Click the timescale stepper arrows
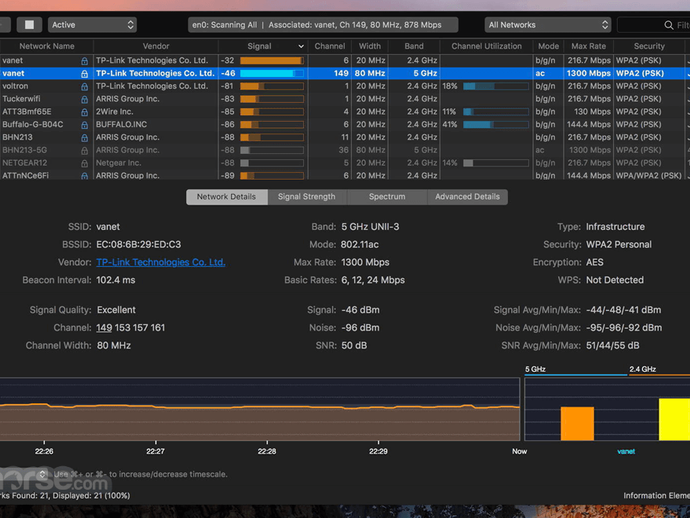Image resolution: width=690 pixels, height=518 pixels. (x=42, y=474)
